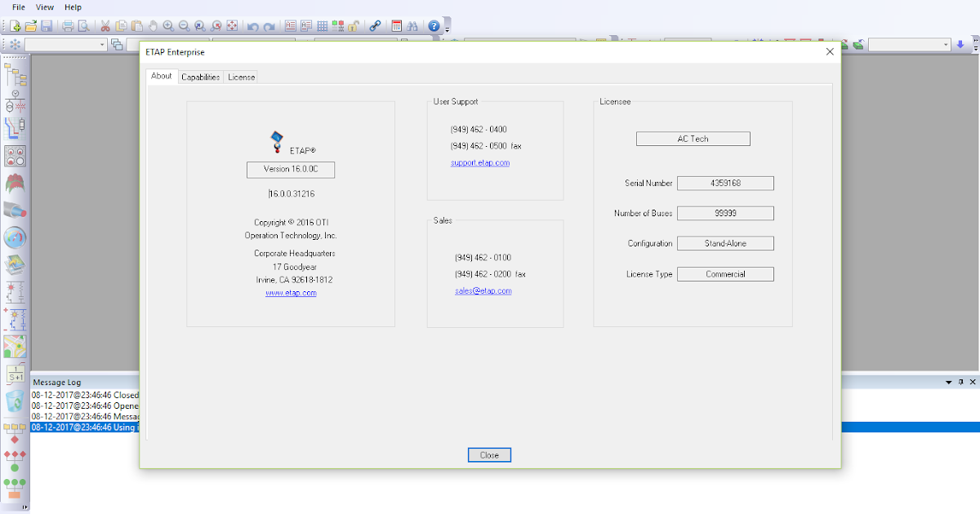Click the Serial Number field 4359168
This screenshot has width=980, height=514.
click(x=726, y=184)
